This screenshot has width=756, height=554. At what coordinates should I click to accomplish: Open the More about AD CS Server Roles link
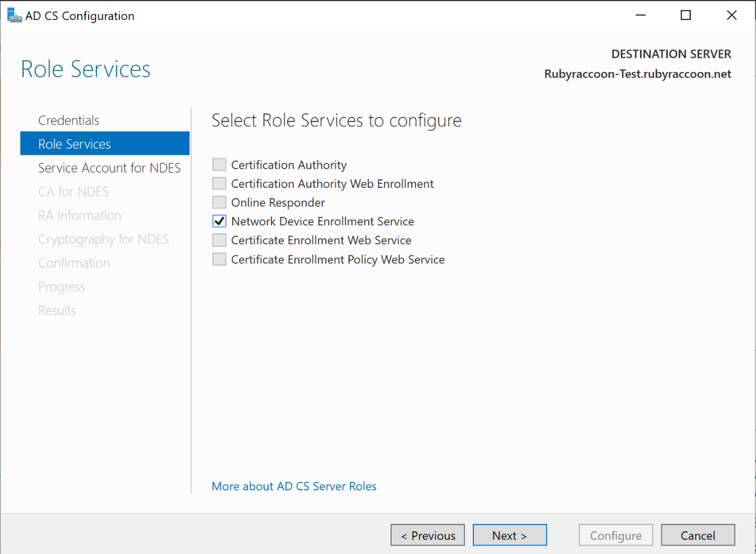click(293, 486)
